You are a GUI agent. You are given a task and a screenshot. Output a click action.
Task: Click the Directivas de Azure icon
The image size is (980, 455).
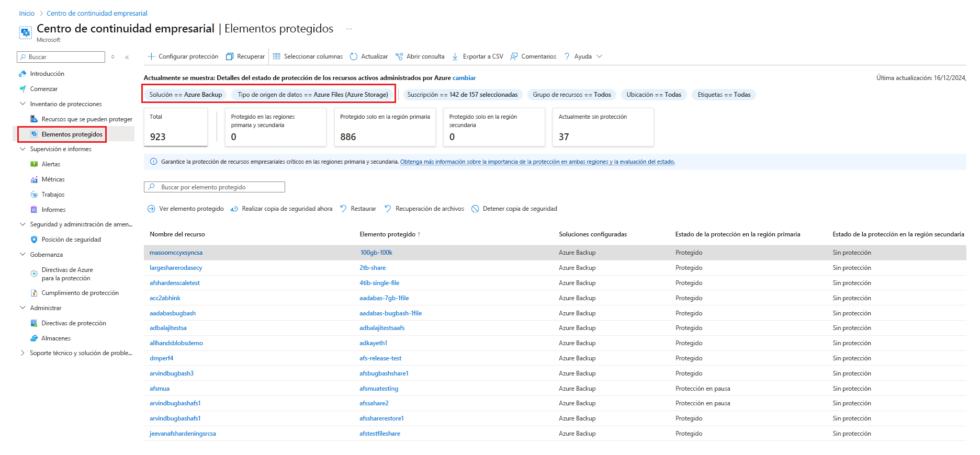(34, 274)
